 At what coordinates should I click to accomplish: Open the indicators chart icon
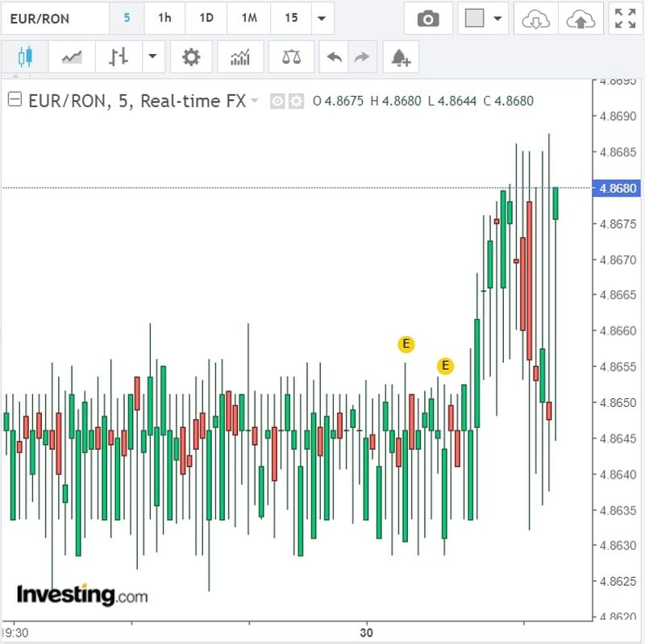pyautogui.click(x=240, y=57)
